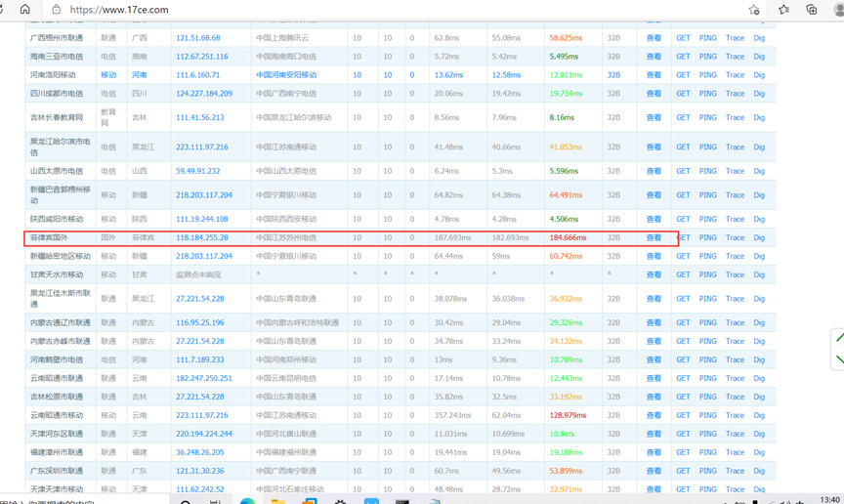Image resolution: width=844 pixels, height=504 pixels.
Task: Click the browser Home icon
Action: point(24,10)
